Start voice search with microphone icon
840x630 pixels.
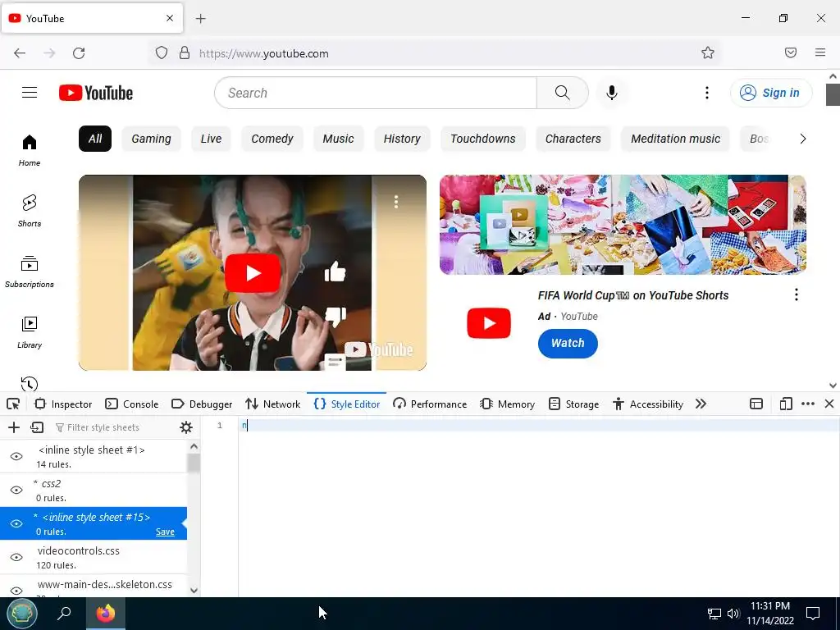(612, 93)
